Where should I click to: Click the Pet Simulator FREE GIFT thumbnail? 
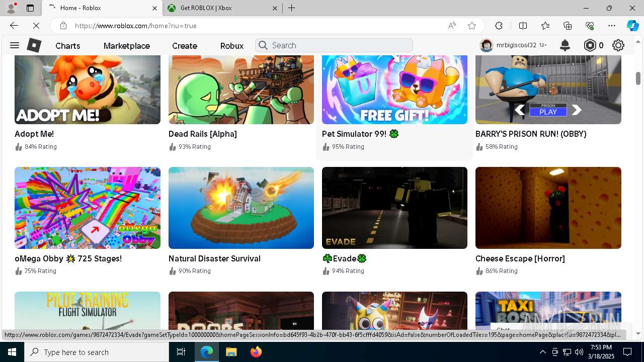pos(394,89)
